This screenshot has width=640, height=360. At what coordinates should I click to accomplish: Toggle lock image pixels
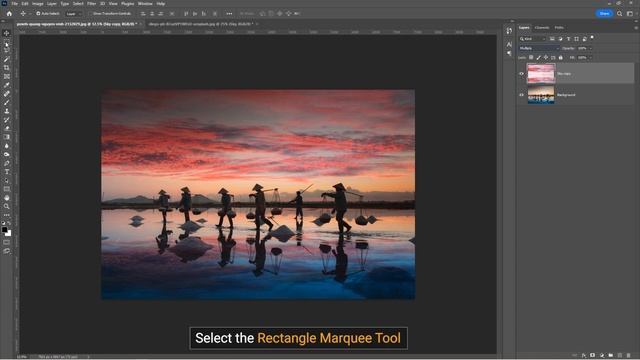point(538,58)
